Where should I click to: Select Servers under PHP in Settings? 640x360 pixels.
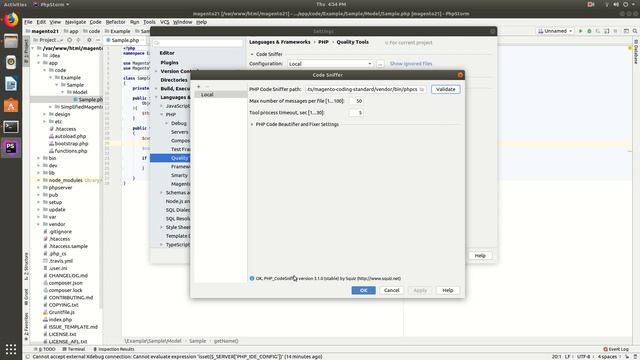pos(180,132)
